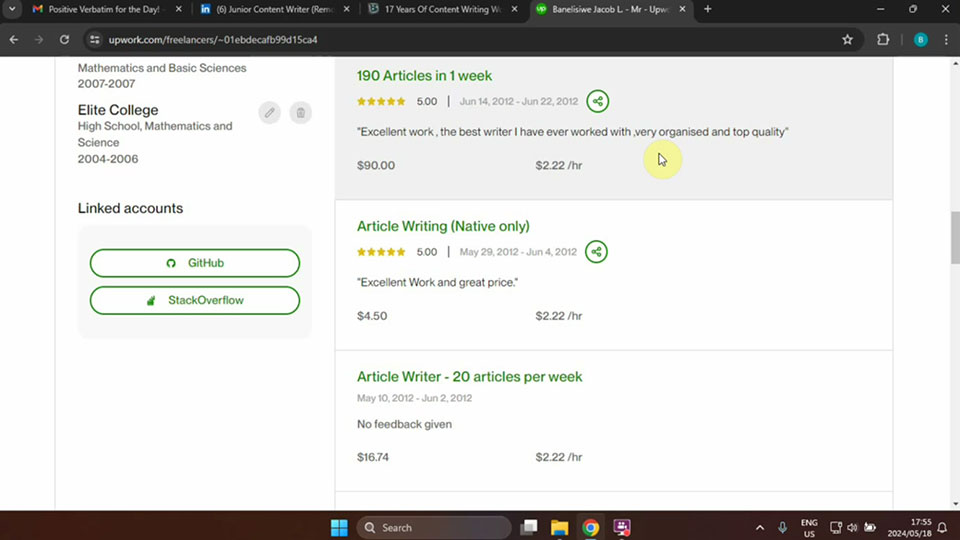Open the 'Article Writer - 20 articles per week' job
Image resolution: width=960 pixels, height=540 pixels.
(469, 377)
